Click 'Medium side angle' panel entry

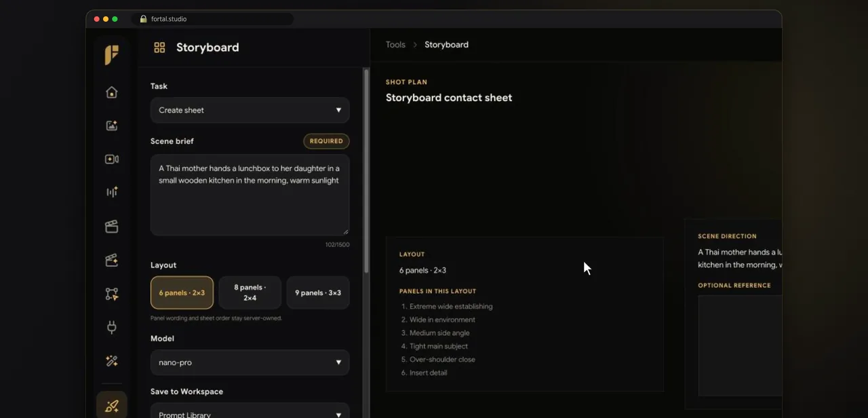pyautogui.click(x=439, y=333)
